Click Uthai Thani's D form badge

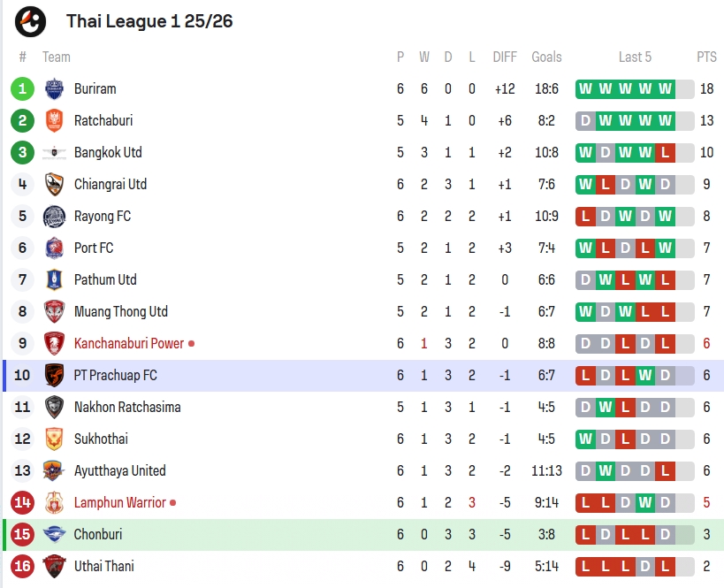pyautogui.click(x=645, y=566)
